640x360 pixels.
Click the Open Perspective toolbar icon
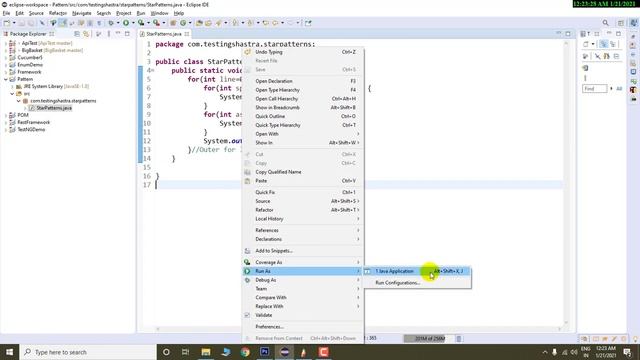[621, 23]
